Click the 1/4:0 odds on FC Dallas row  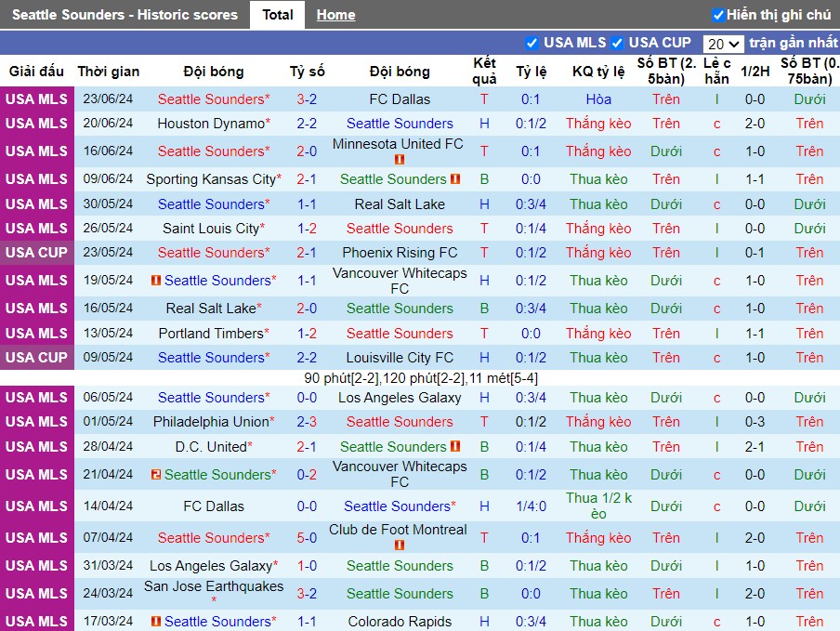pos(531,506)
